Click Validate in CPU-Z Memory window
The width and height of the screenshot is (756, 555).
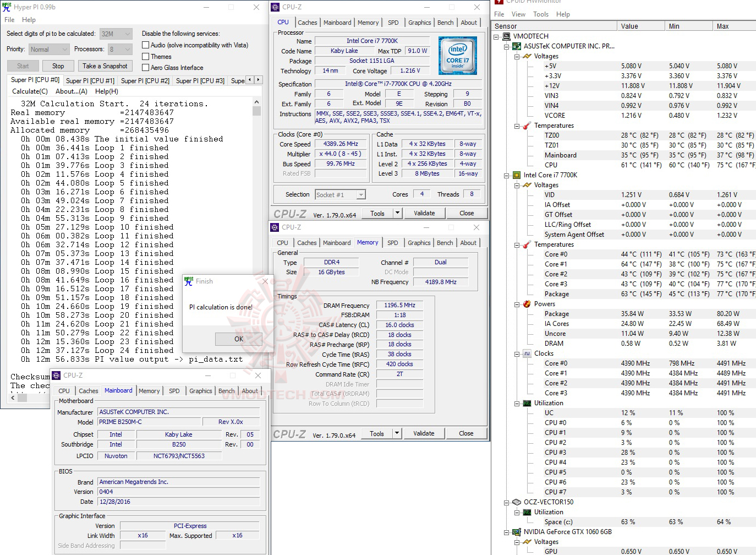click(x=424, y=433)
